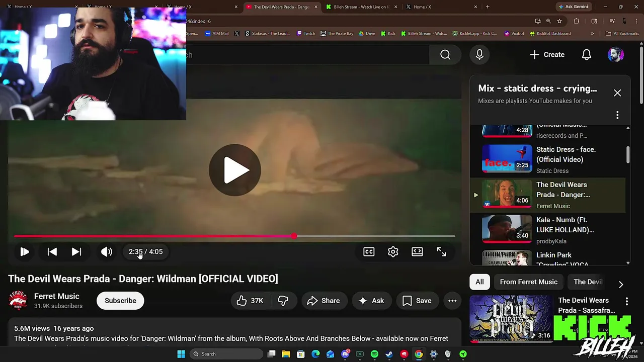The width and height of the screenshot is (644, 362).
Task: Like the video with 37K thumbs up
Action: coord(250,301)
